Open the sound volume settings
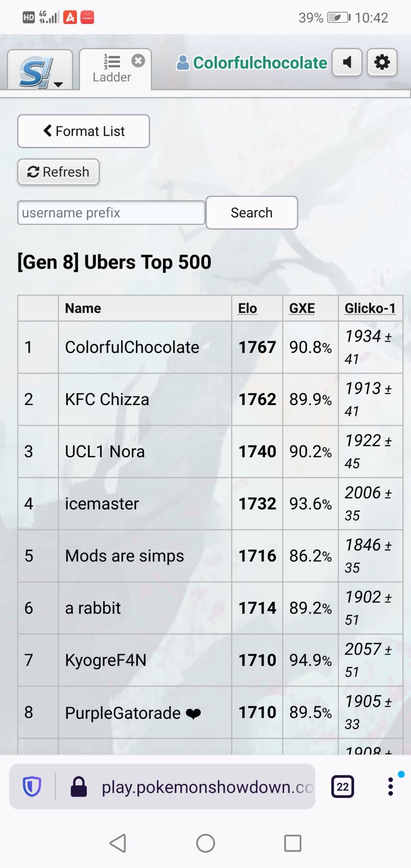The height and width of the screenshot is (868, 411). coord(347,62)
